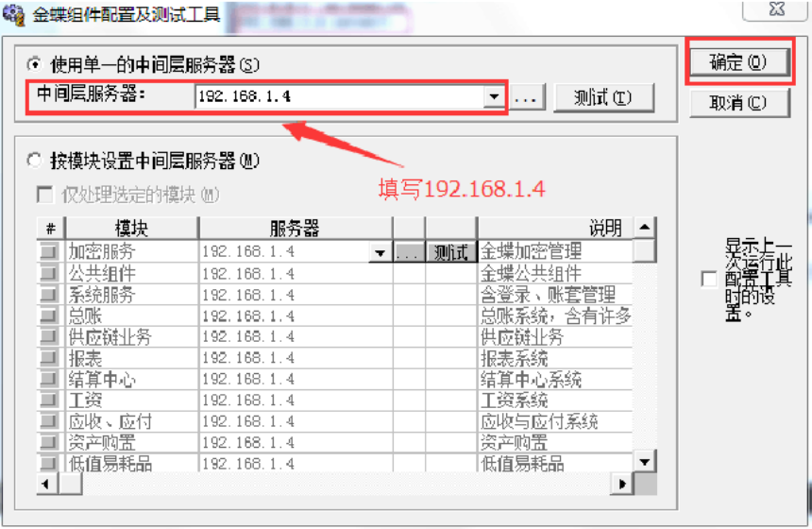Tick the 加密服务 row checkbox
812x529 pixels.
pyautogui.click(x=49, y=252)
